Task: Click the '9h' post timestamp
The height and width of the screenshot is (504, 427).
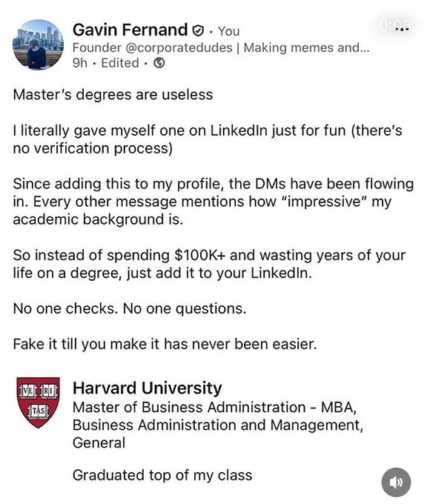Action: (x=80, y=63)
